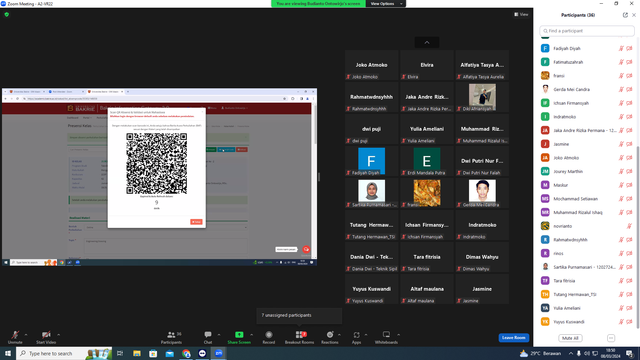
Task: Click the Windows taskbar search box
Action: tap(64, 353)
